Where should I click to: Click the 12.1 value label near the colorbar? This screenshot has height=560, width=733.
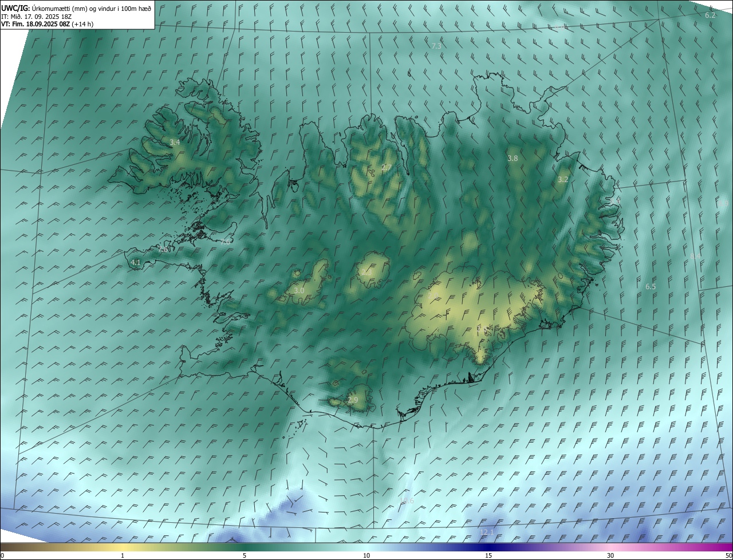point(487,533)
